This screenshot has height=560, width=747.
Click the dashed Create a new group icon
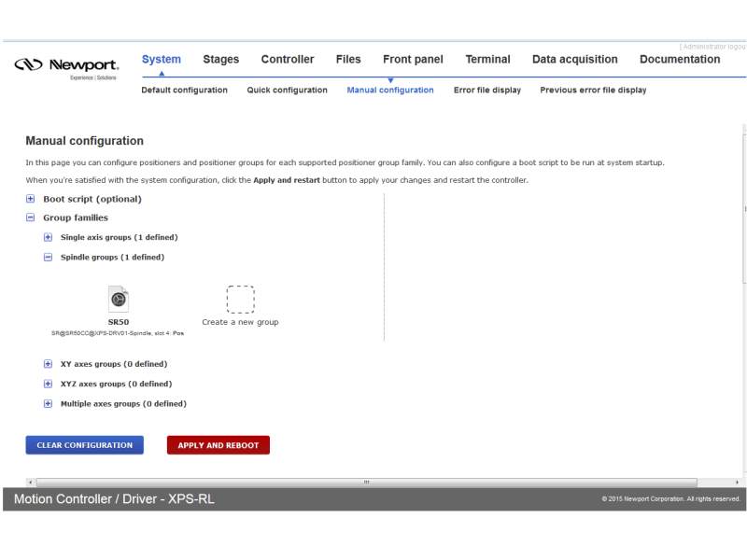pos(240,300)
